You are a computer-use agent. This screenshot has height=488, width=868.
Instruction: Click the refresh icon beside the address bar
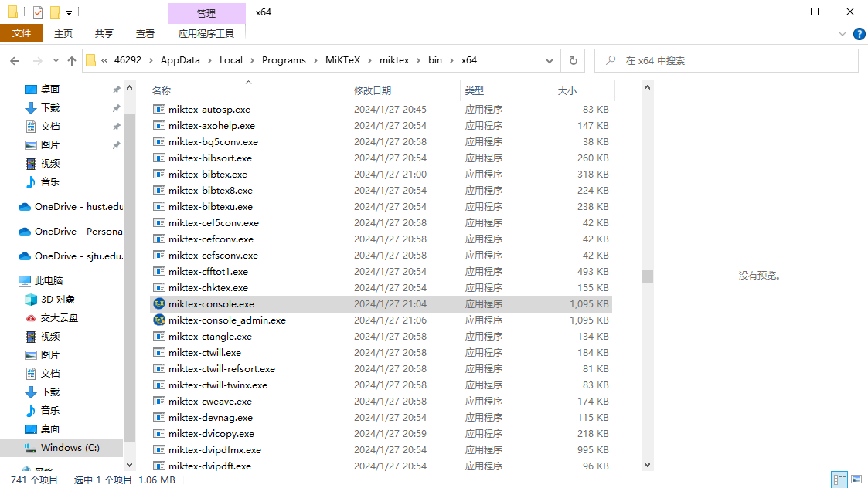coord(571,60)
